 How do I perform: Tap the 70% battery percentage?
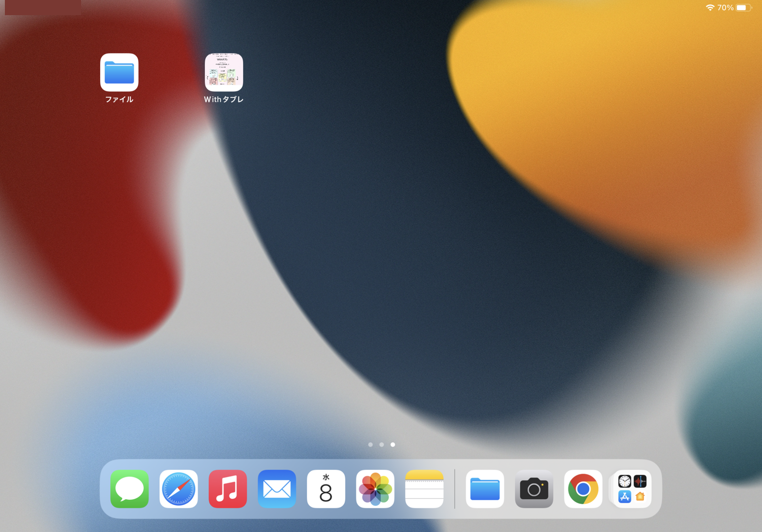pos(725,7)
